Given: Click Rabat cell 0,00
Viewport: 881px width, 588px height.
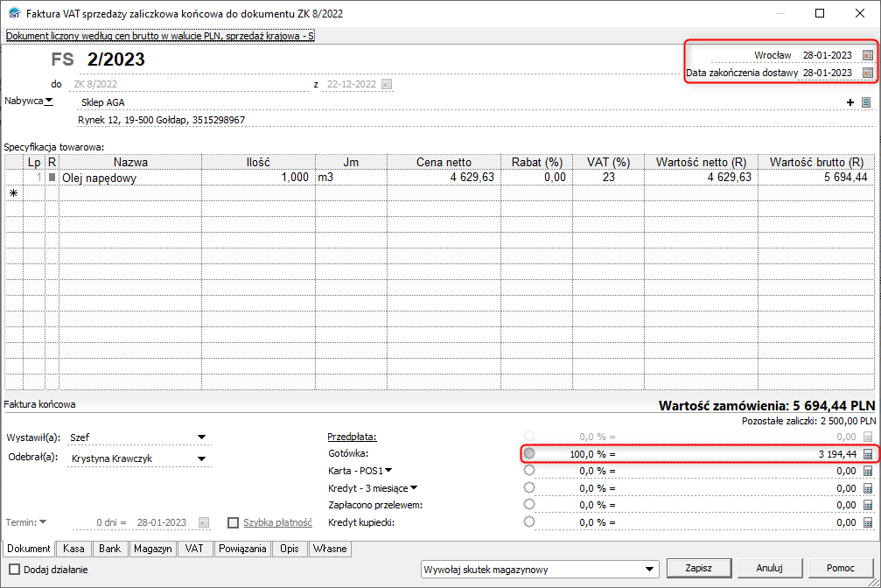Looking at the screenshot, I should click(x=536, y=178).
